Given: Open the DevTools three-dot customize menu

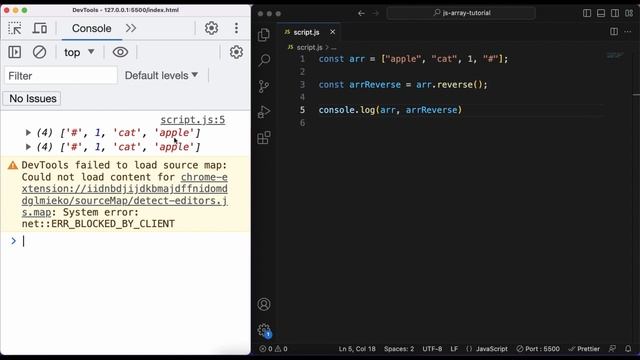Looking at the screenshot, I should 236,28.
